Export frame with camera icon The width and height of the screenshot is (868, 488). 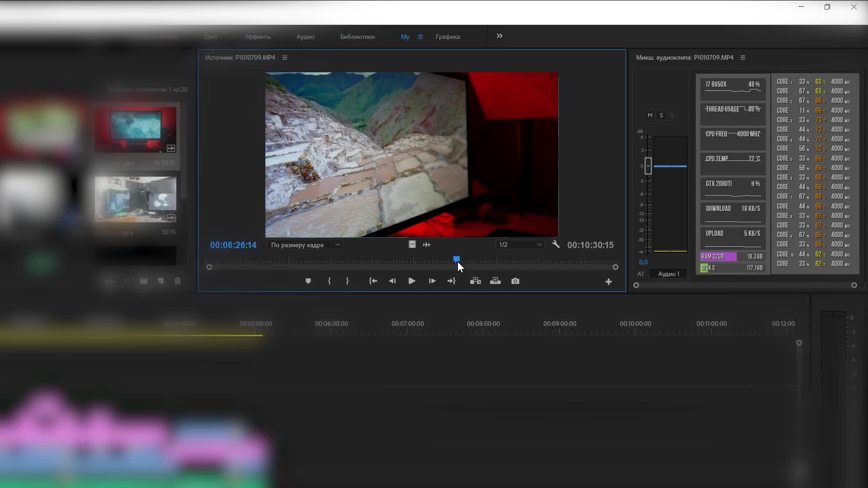point(515,281)
